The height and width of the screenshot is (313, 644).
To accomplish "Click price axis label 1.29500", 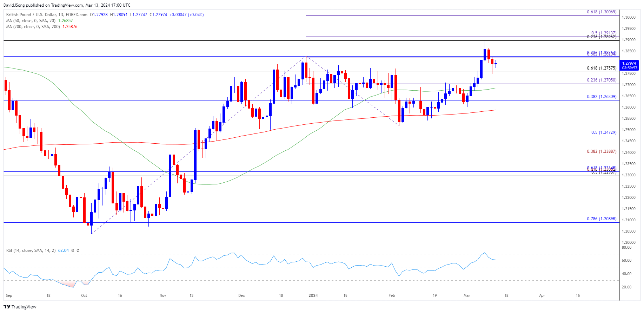I will click(629, 28).
